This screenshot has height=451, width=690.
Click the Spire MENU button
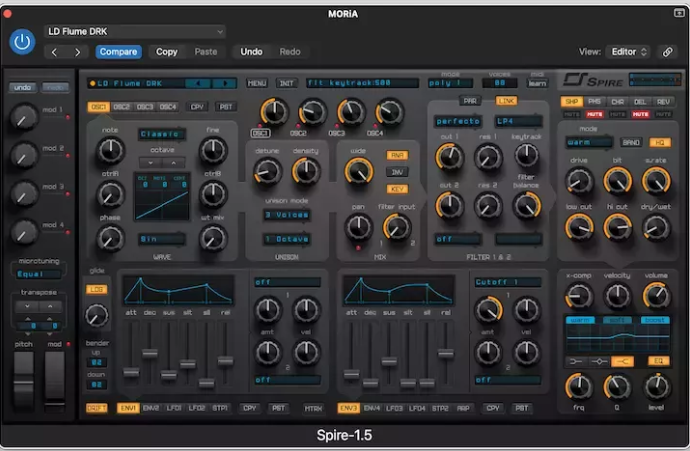tap(257, 83)
